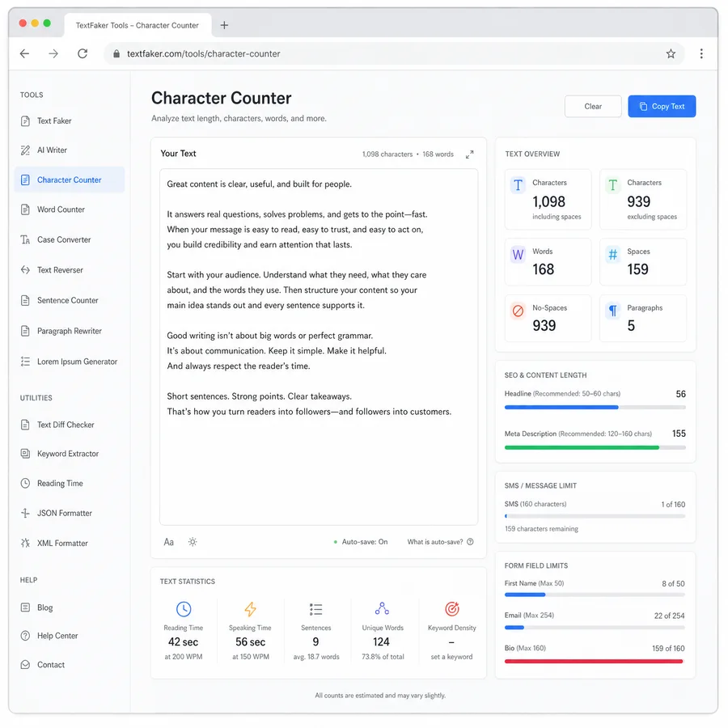Click the Help Center question icon
The image size is (728, 728).
click(26, 636)
